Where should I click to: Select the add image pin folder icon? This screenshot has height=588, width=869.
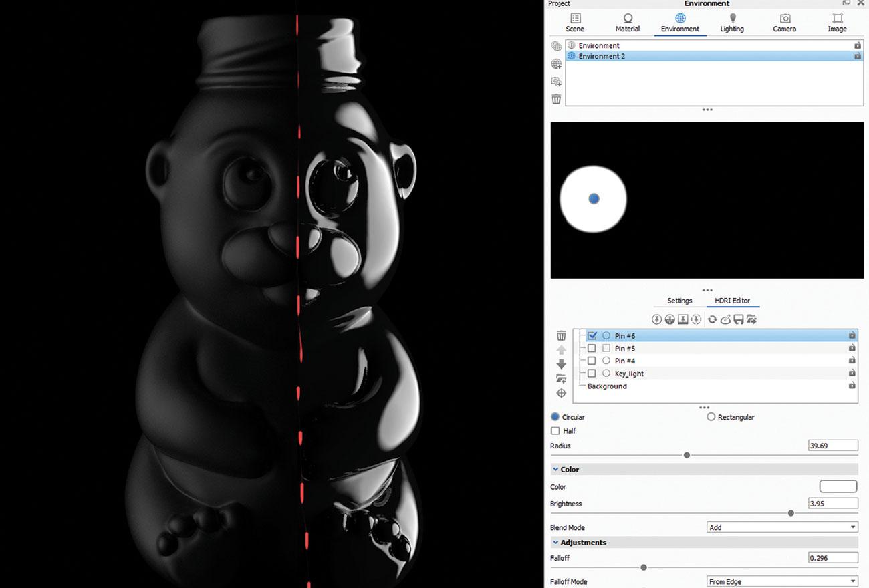[x=562, y=378]
